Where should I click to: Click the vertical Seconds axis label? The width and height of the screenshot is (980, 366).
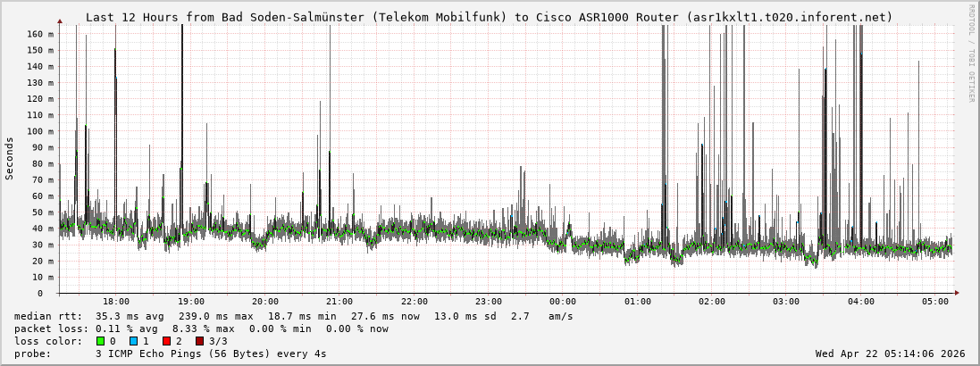pyautogui.click(x=10, y=159)
